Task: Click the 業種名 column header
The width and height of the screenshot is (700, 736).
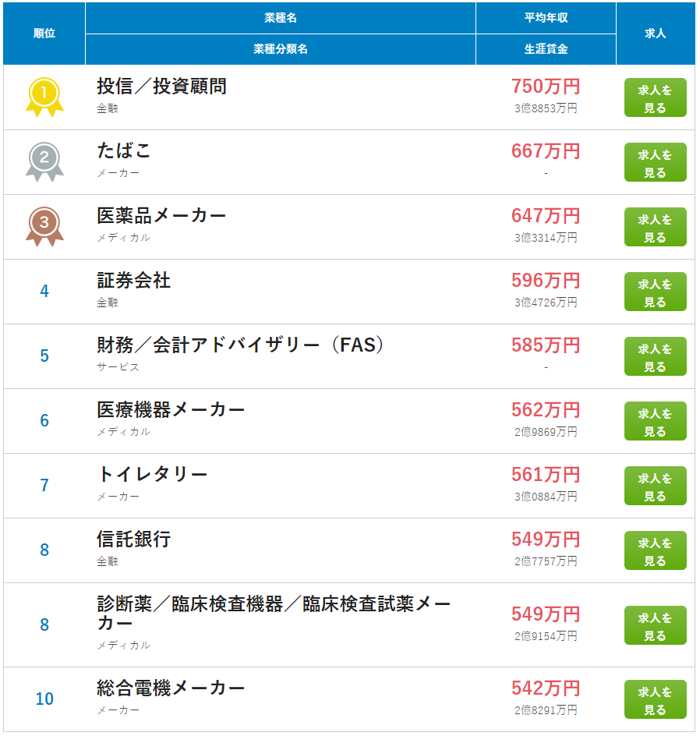Action: [281, 18]
